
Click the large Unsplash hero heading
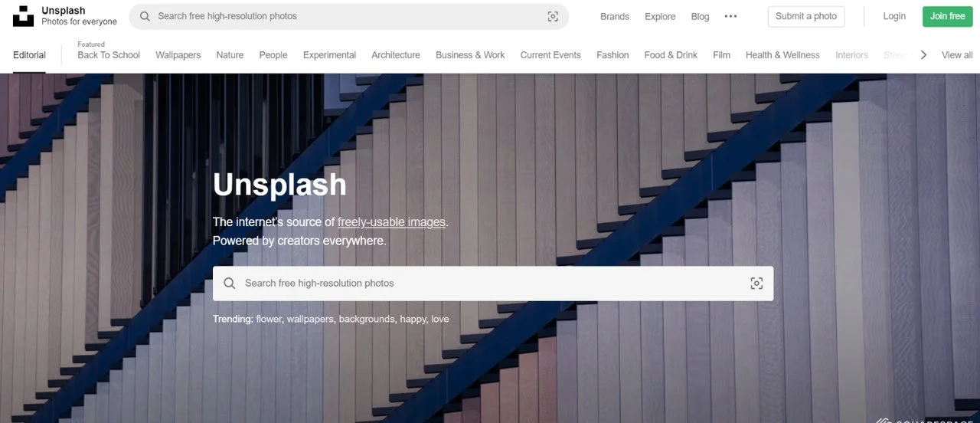point(279,185)
